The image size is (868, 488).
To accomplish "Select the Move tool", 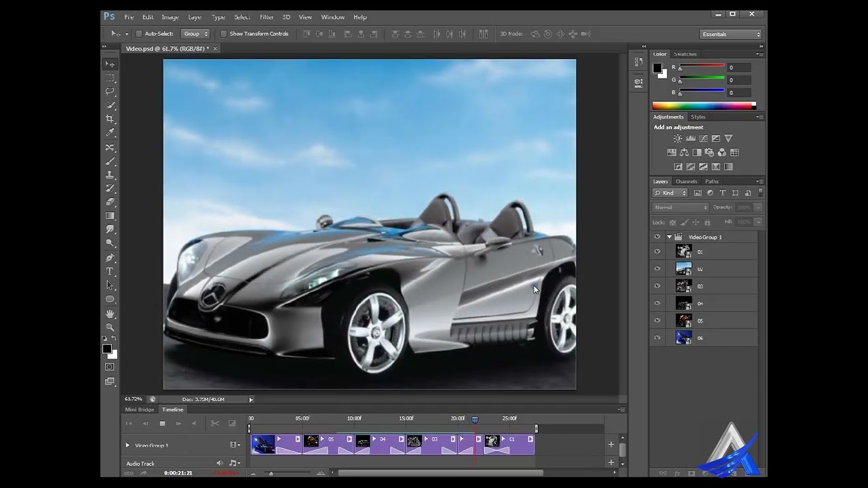I will 110,64.
